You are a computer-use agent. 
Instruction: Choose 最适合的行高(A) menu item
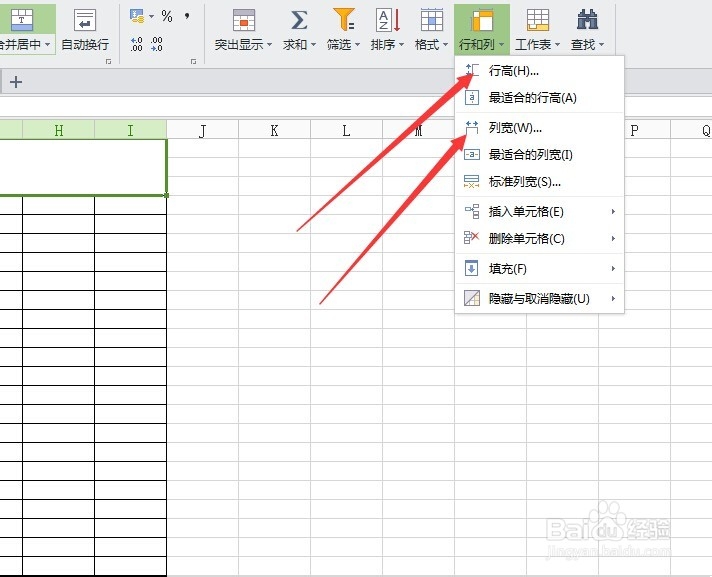539,98
